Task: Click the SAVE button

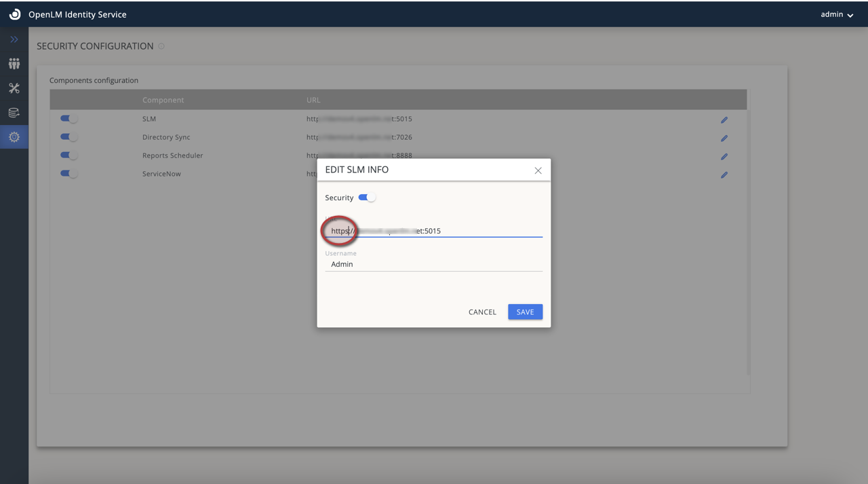Action: coord(525,312)
